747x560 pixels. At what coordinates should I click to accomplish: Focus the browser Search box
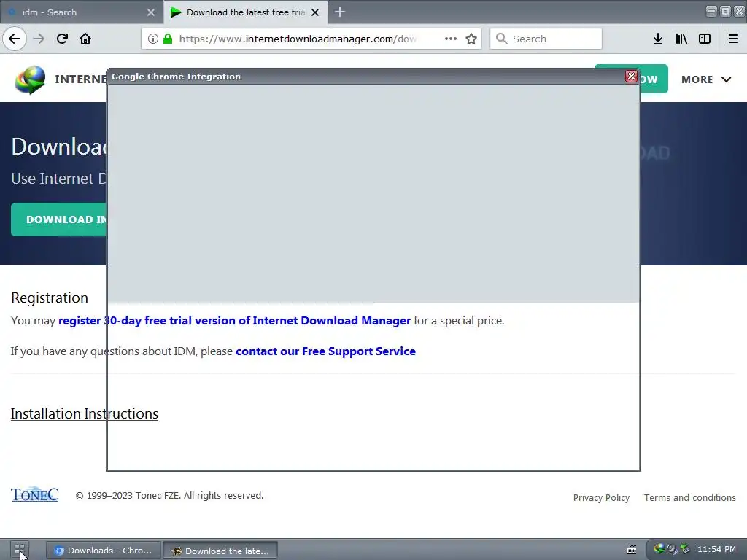click(546, 39)
